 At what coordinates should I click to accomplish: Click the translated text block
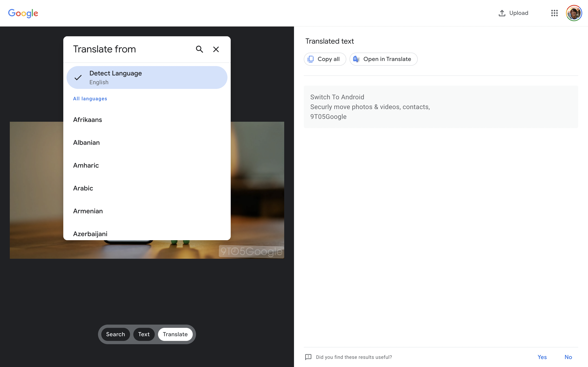click(440, 107)
